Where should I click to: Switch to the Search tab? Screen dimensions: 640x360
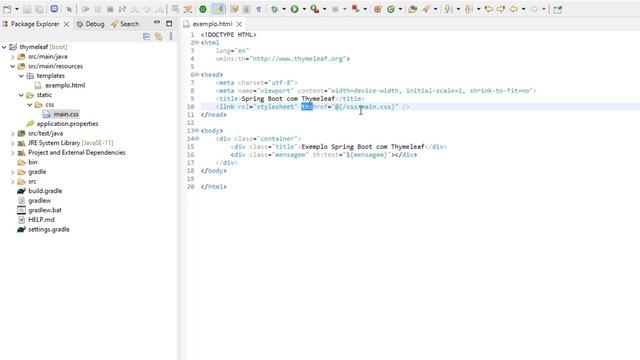click(x=125, y=24)
